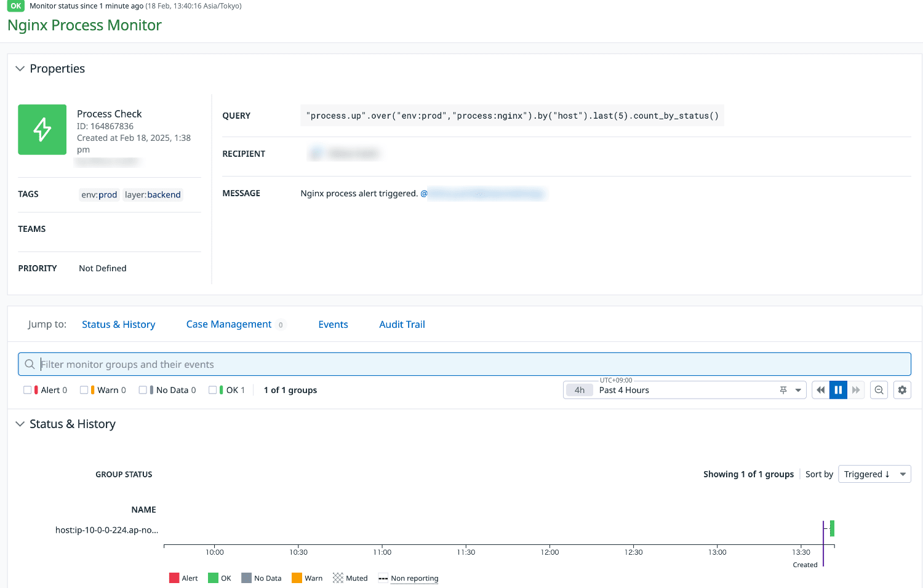
Task: Click the ID: 164867836 text
Action: [105, 126]
